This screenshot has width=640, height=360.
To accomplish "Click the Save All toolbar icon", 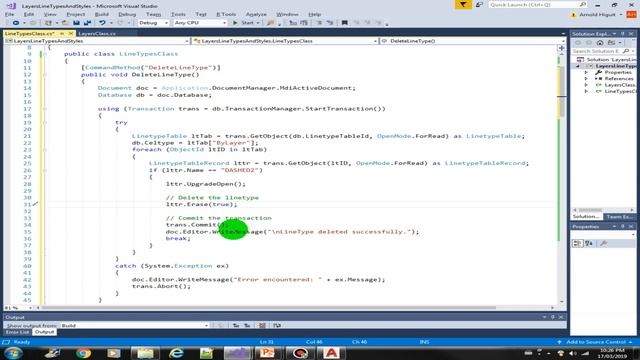I will tap(87, 23).
